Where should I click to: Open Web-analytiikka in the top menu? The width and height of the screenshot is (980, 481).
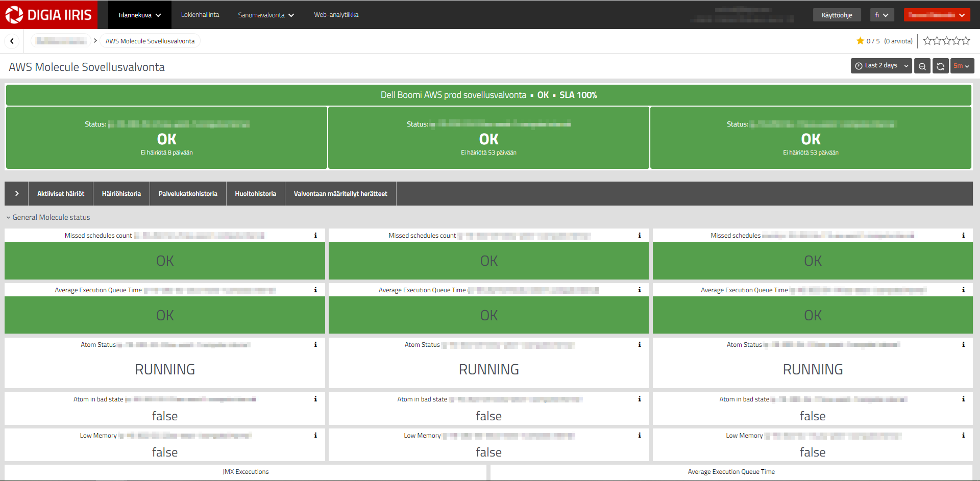[x=336, y=15]
